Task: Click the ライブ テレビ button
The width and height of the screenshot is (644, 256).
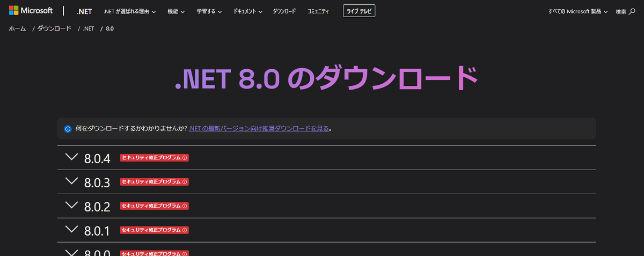Action: (x=359, y=11)
